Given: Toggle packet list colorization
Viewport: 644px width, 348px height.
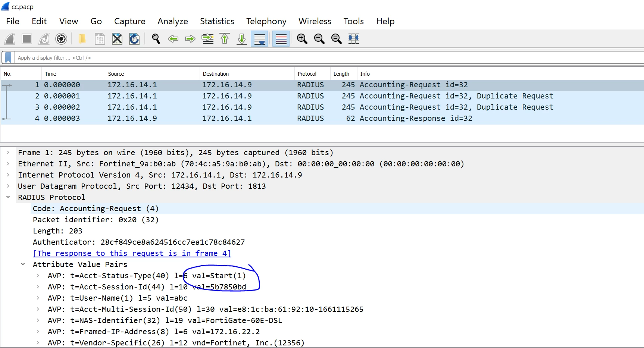Looking at the screenshot, I should pos(281,39).
